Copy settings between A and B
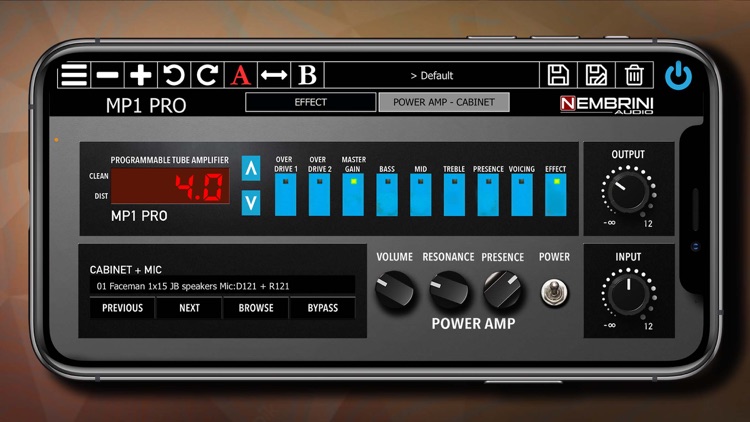This screenshot has height=422, width=750. click(274, 75)
